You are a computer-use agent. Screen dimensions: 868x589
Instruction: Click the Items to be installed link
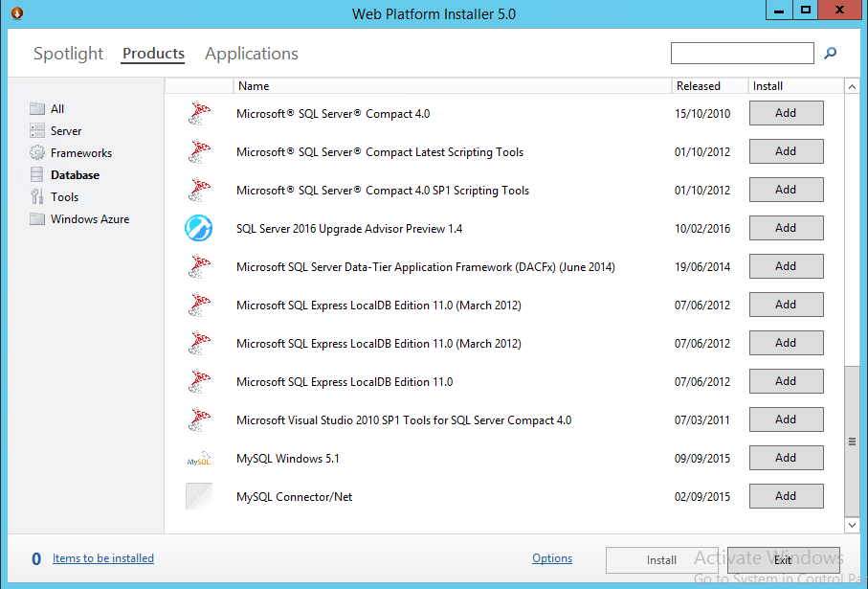(102, 558)
